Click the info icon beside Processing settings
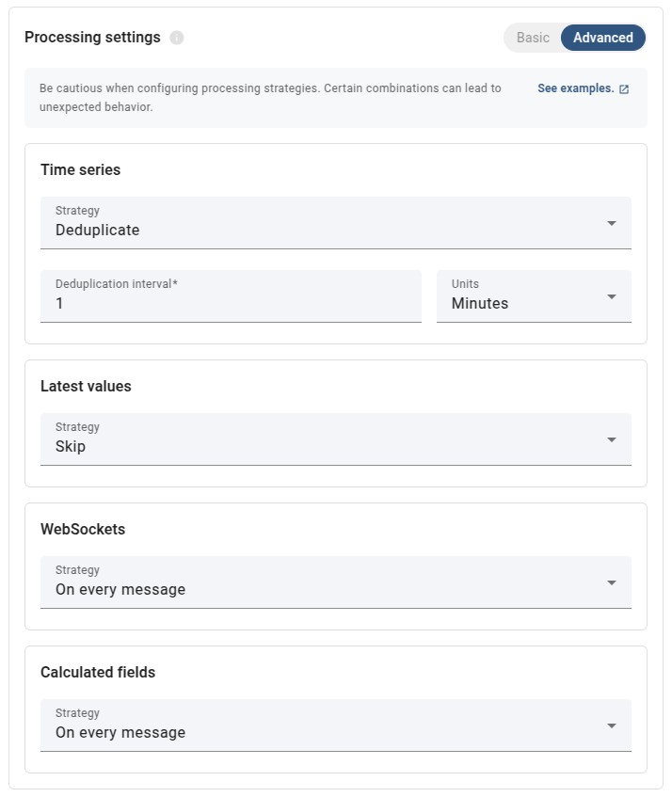The width and height of the screenshot is (672, 797). point(177,38)
